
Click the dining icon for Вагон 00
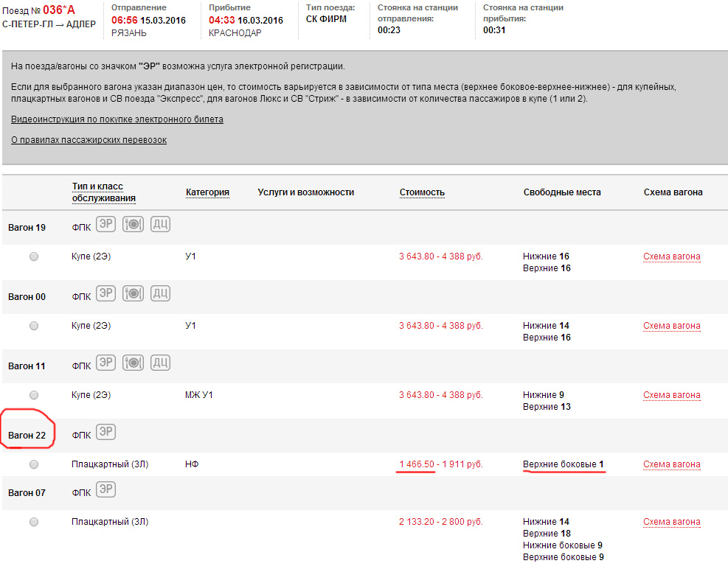tap(134, 293)
